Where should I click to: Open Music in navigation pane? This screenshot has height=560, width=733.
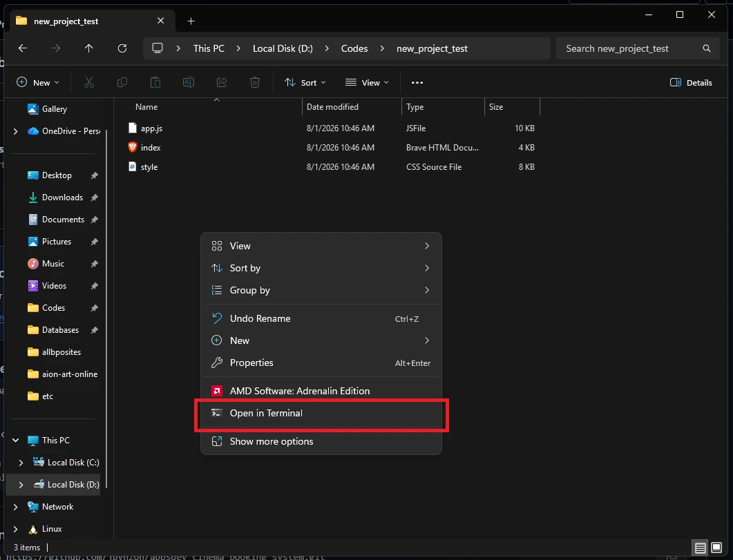(x=53, y=263)
